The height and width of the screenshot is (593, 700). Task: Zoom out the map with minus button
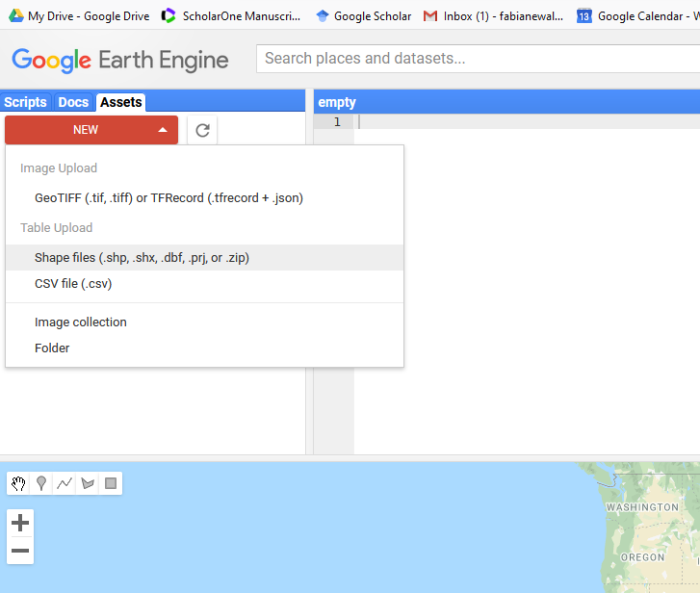[20, 551]
